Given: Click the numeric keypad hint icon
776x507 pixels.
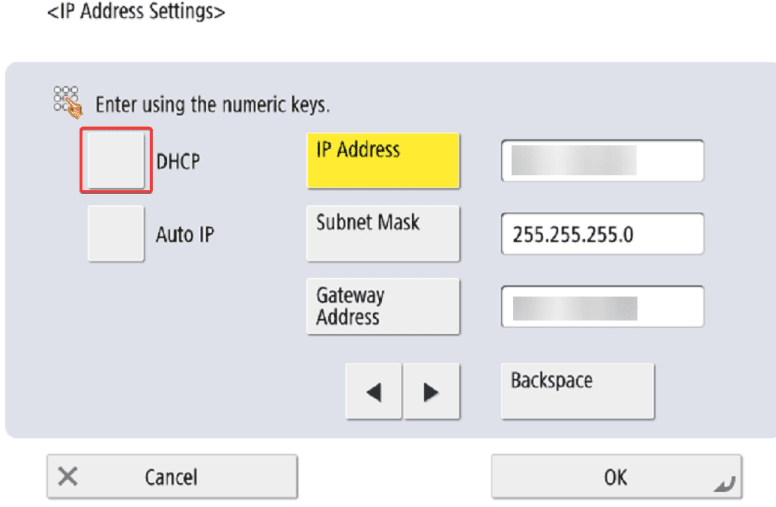Looking at the screenshot, I should [x=66, y=101].
